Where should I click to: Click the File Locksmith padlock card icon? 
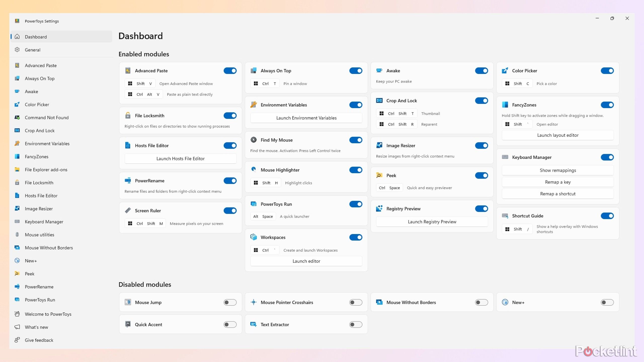click(x=128, y=116)
